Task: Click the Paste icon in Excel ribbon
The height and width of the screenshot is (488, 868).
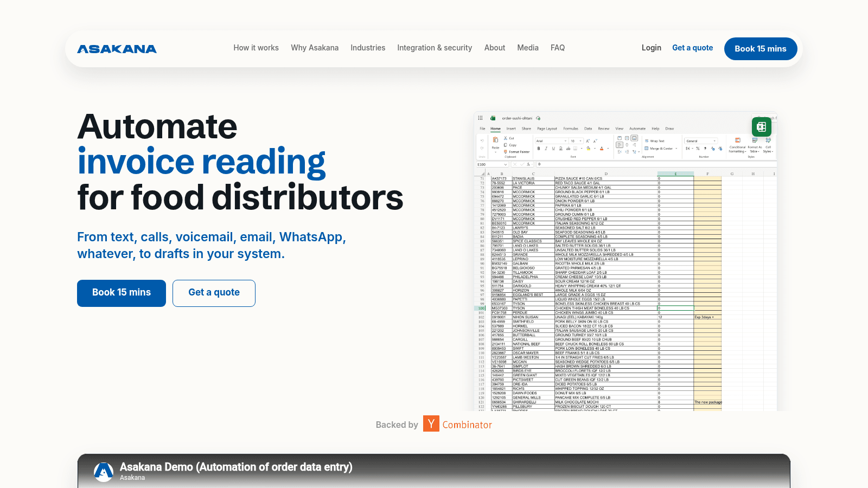Action: coord(495,140)
